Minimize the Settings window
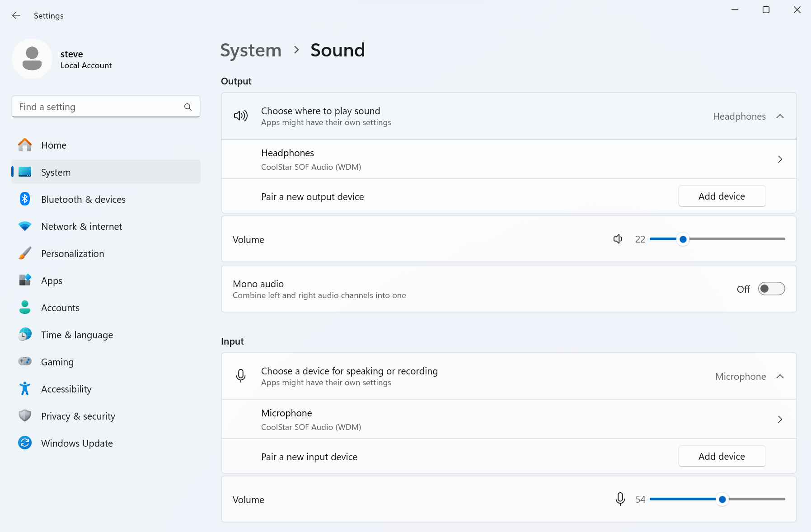 735,10
